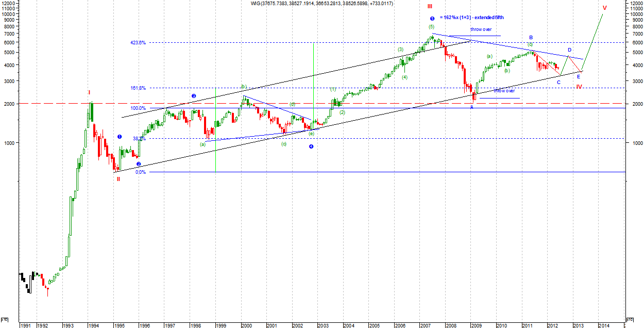Image resolution: width=644 pixels, height=328 pixels.
Task: Click the scale icon in bottom-left corner
Action: pyautogui.click(x=4, y=319)
